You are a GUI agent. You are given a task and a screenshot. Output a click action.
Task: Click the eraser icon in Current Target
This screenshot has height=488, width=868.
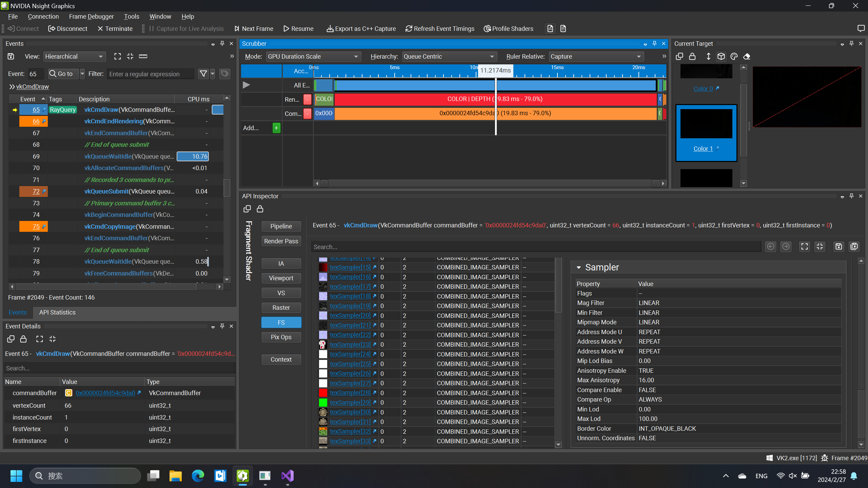click(x=747, y=57)
